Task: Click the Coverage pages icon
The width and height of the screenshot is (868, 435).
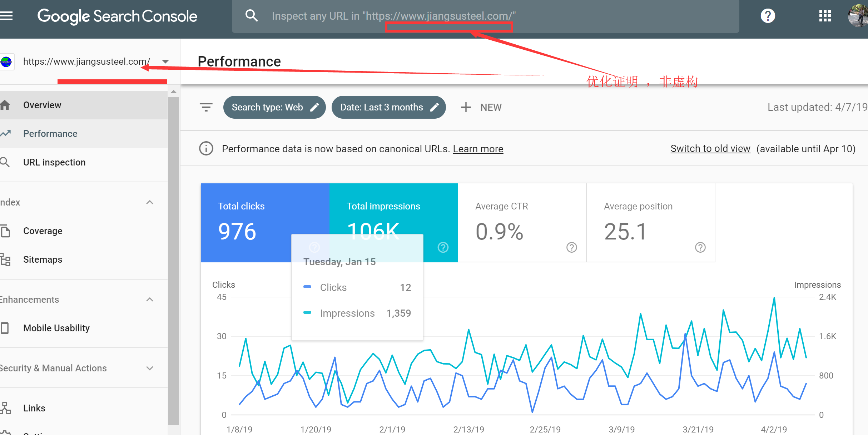Action: click(x=5, y=231)
